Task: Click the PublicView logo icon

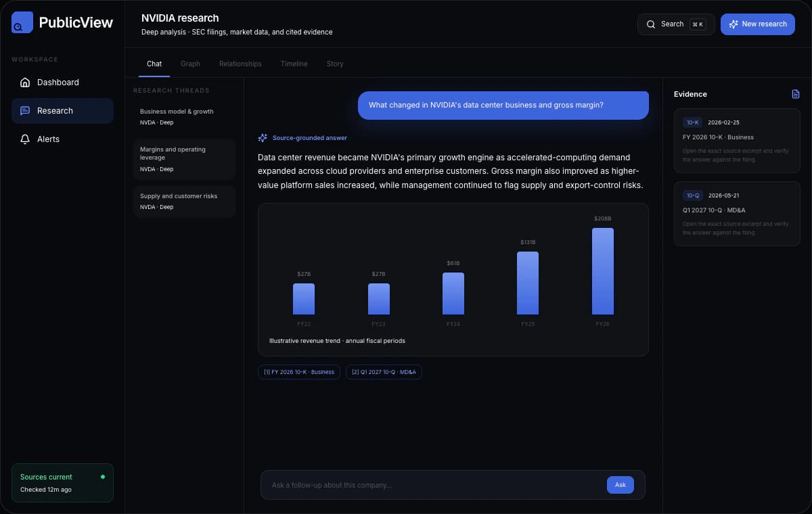Action: click(x=22, y=22)
